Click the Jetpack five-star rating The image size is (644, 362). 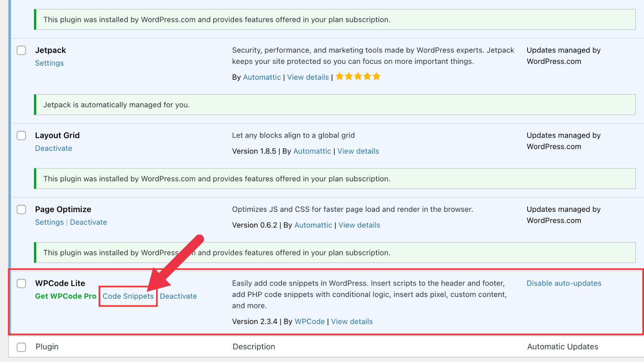pos(358,76)
